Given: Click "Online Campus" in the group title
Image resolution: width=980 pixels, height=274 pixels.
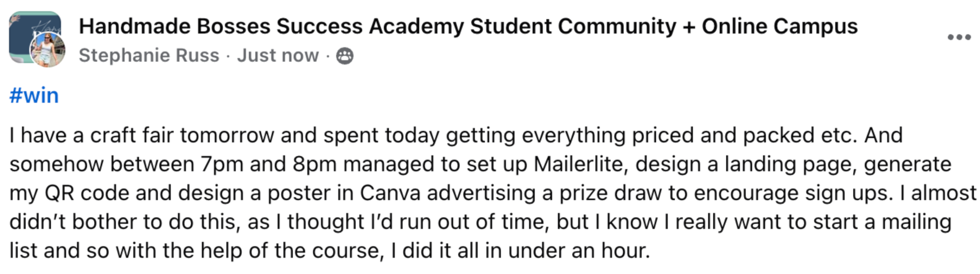Looking at the screenshot, I should [779, 26].
